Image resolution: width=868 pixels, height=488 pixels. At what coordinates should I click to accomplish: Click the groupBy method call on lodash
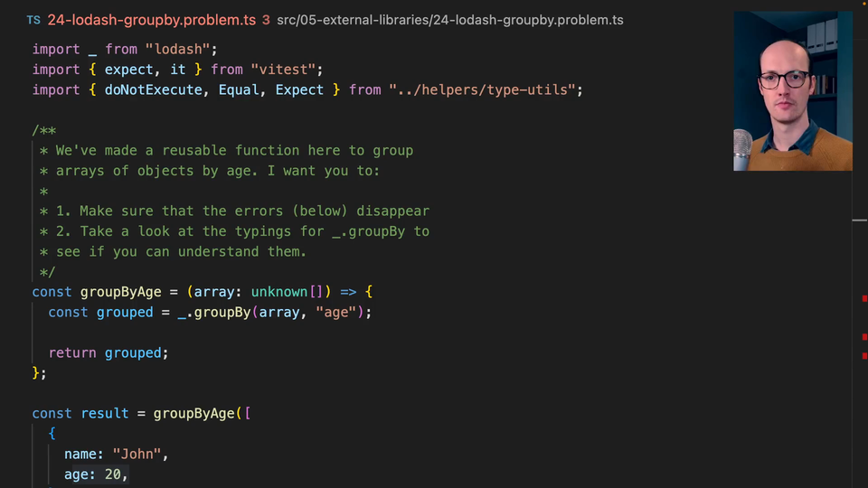click(221, 312)
